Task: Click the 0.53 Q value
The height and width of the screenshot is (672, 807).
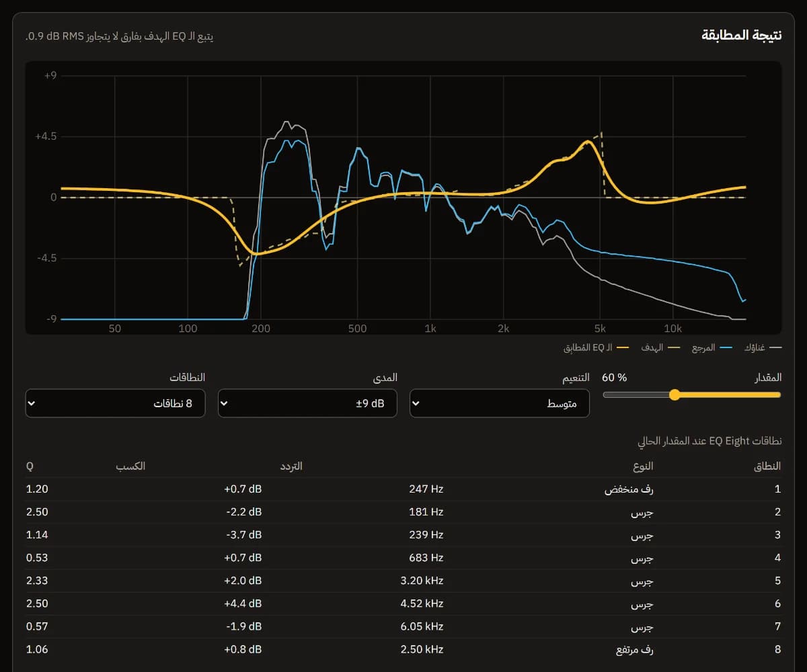Action: [x=37, y=558]
